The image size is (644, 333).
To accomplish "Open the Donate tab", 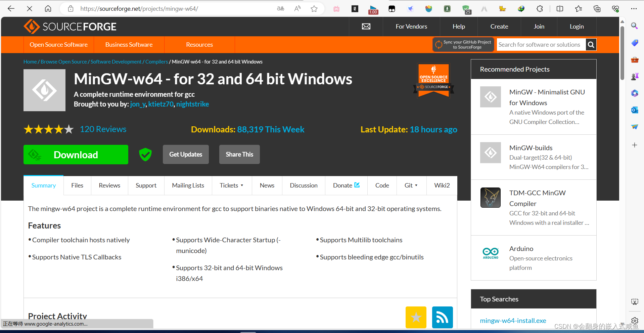I will tap(346, 185).
